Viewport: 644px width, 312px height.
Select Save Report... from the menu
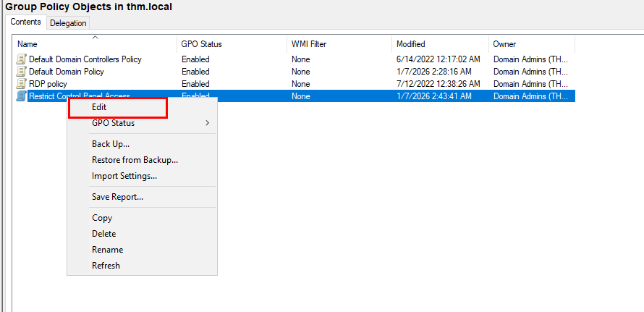pyautogui.click(x=117, y=197)
